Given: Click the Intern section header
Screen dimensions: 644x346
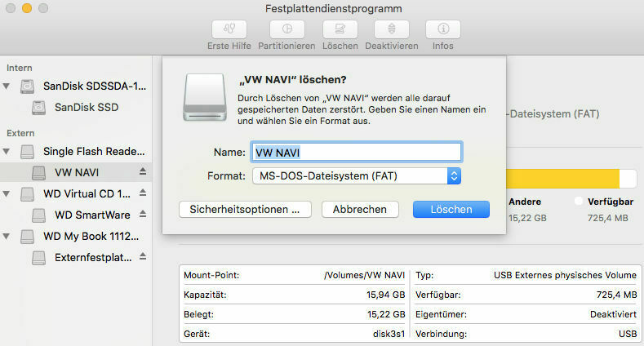Looking at the screenshot, I should click(20, 68).
